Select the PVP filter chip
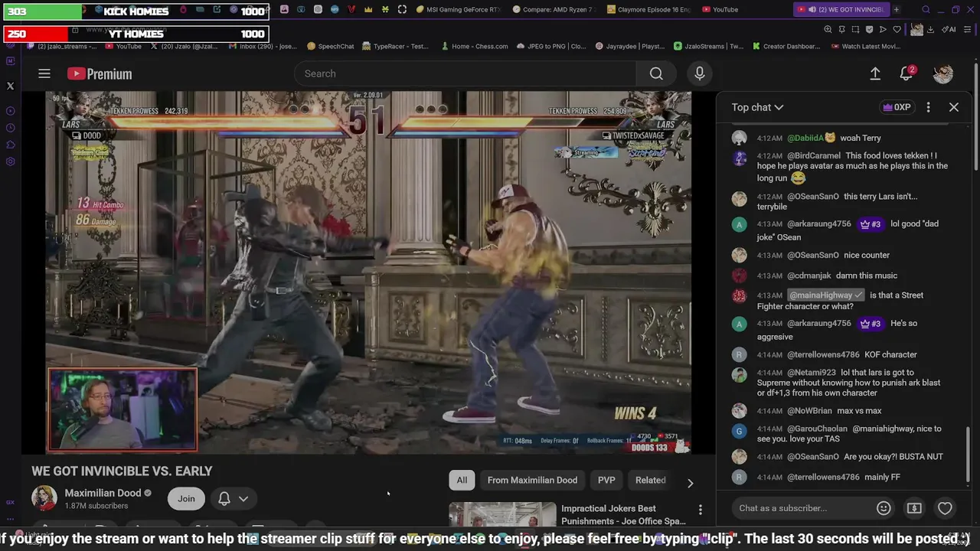Image resolution: width=980 pixels, height=551 pixels. point(606,480)
